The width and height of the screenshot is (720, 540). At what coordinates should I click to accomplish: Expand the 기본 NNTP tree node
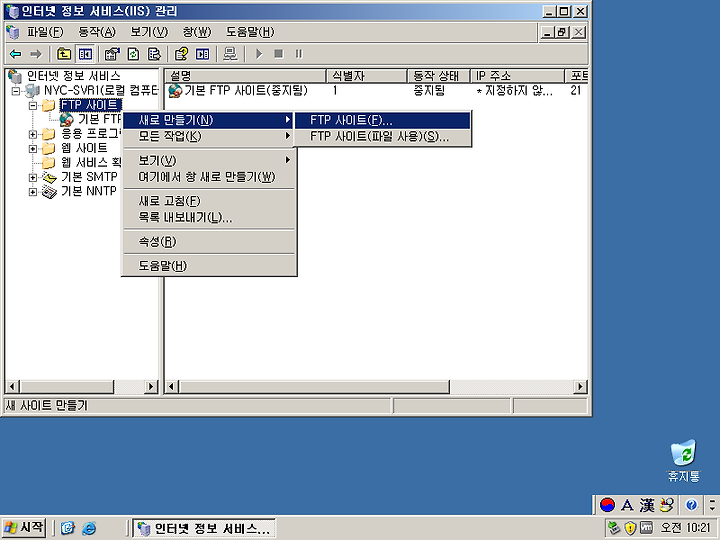33,191
